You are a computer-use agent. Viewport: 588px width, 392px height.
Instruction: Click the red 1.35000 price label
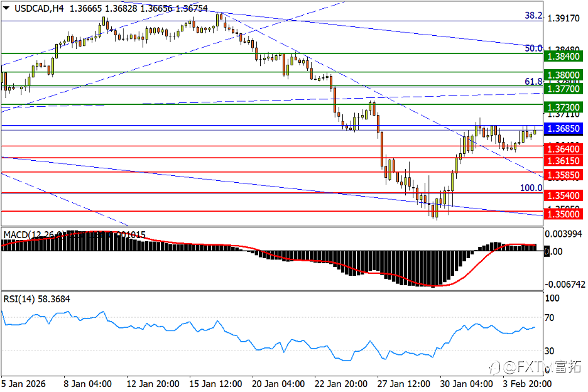pos(563,214)
